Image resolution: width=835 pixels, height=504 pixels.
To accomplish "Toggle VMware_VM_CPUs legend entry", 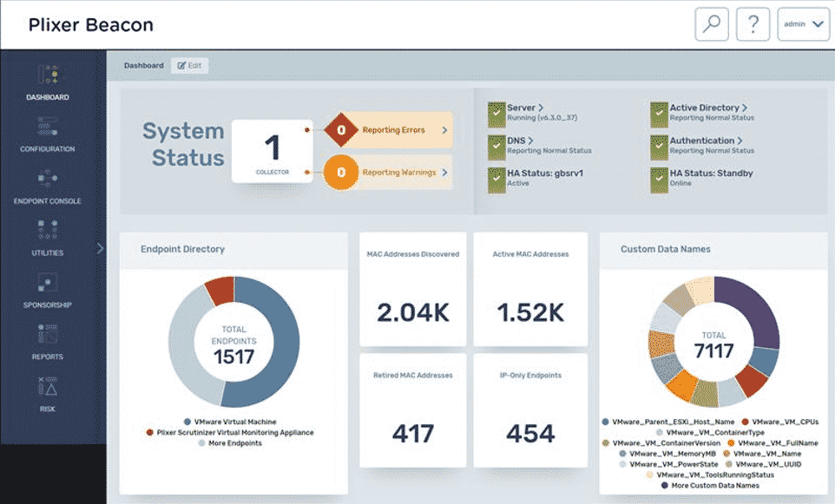I will 780,422.
